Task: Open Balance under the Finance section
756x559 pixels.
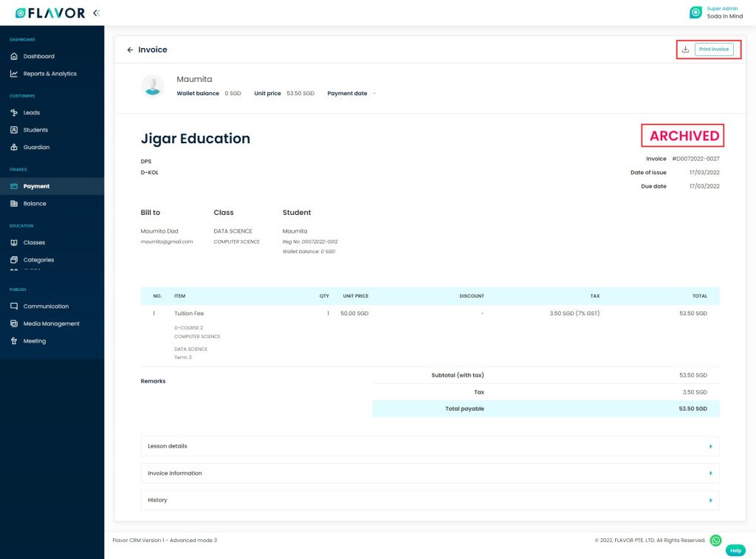Action: pyautogui.click(x=15, y=203)
